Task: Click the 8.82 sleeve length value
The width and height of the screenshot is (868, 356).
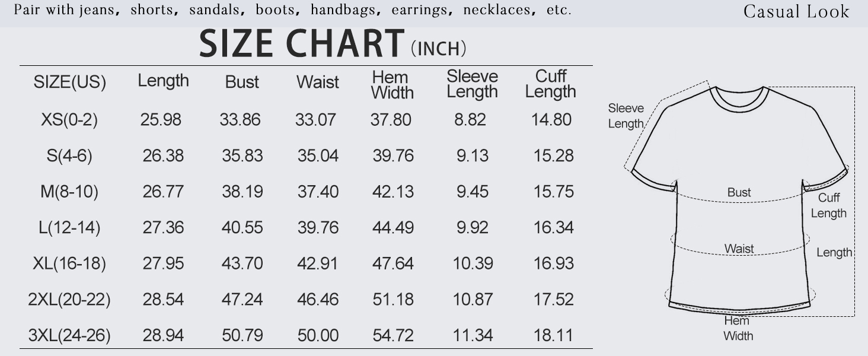Action: coord(470,120)
